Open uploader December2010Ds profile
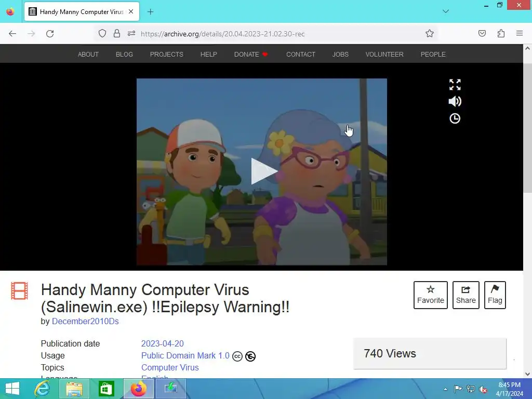The height and width of the screenshot is (399, 532). coord(85,321)
